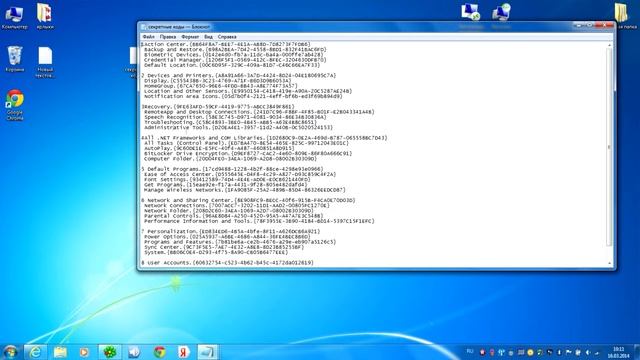Viewport: 640px width, 360px height.
Task: Click the 'Network and Sharing Center' line
Action: point(248,200)
